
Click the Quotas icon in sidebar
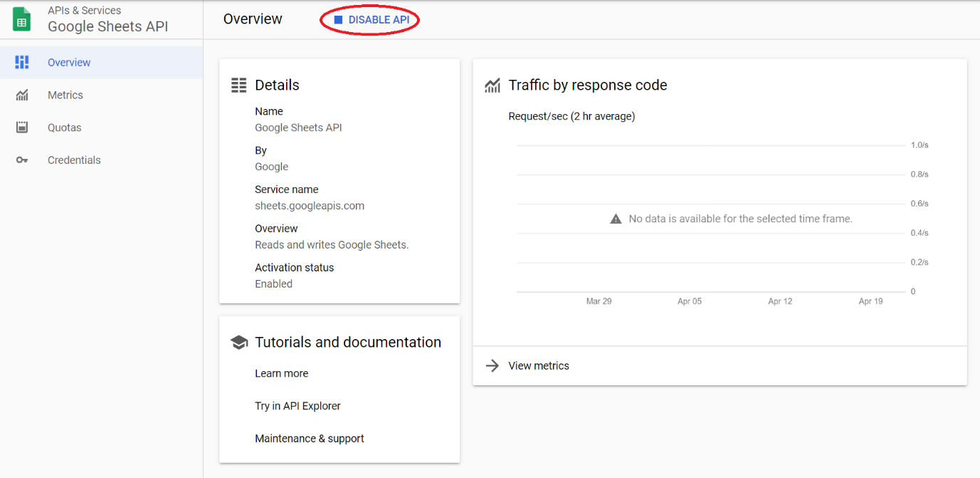point(22,128)
